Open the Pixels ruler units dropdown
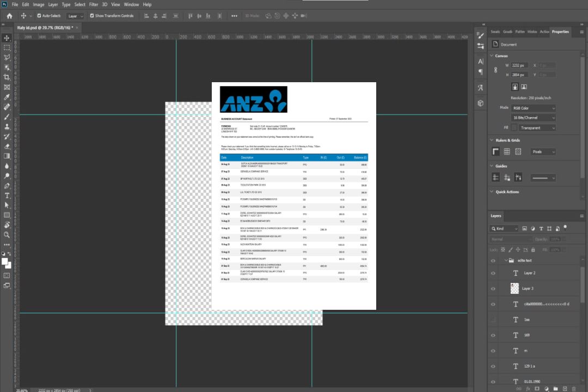The image size is (588, 392). [543, 151]
